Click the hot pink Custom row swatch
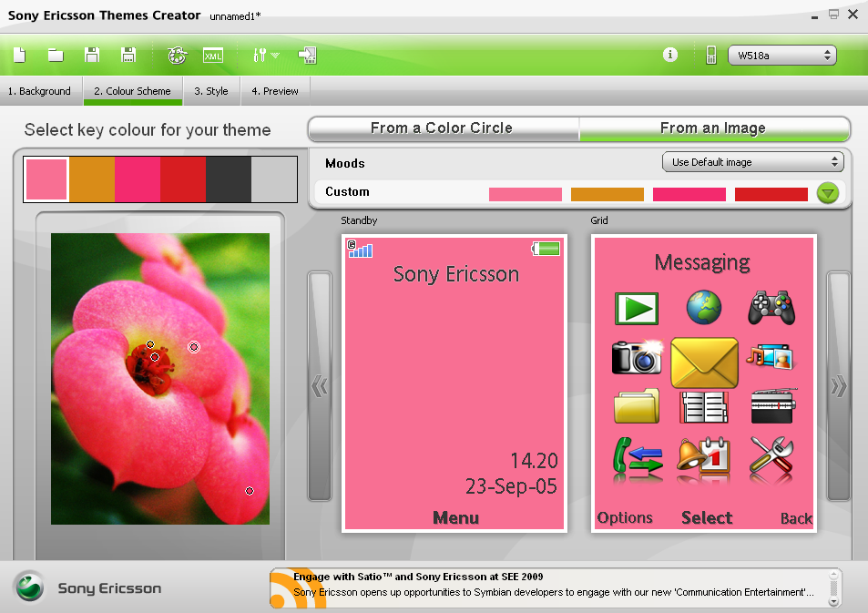 689,194
